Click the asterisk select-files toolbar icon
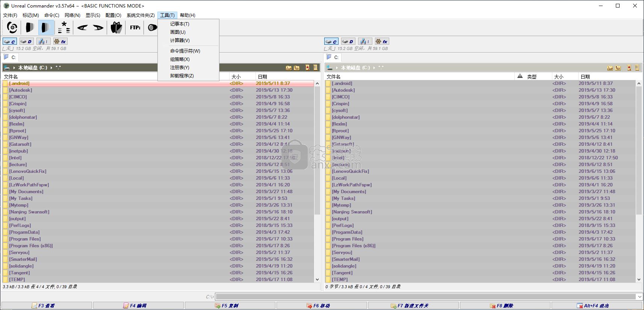The width and height of the screenshot is (644, 310). (x=64, y=27)
